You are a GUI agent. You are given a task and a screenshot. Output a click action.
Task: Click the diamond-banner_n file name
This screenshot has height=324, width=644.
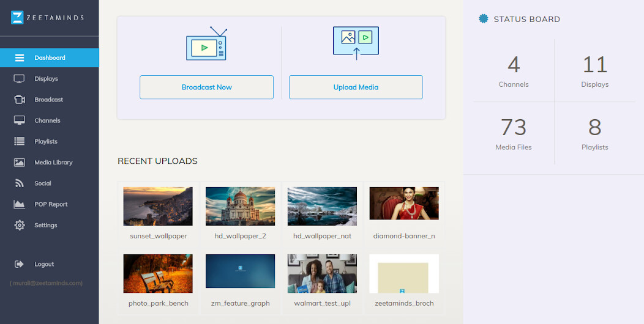click(x=404, y=236)
